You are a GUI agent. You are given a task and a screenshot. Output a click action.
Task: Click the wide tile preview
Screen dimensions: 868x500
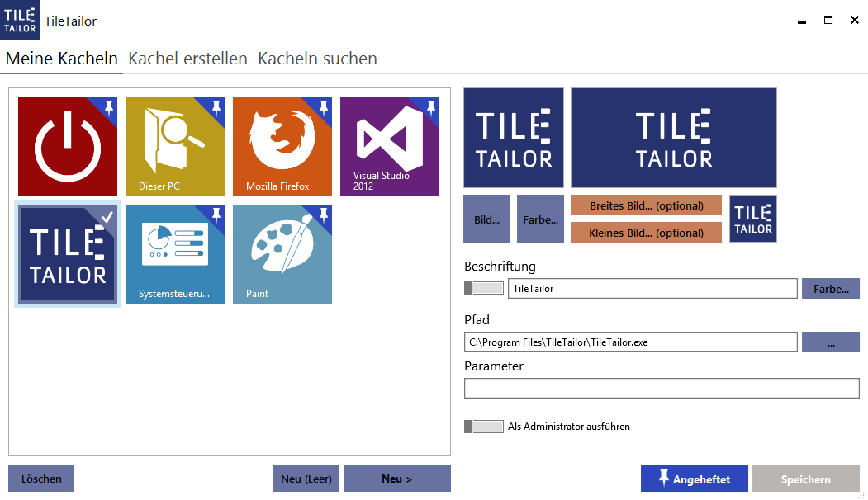[x=674, y=138]
